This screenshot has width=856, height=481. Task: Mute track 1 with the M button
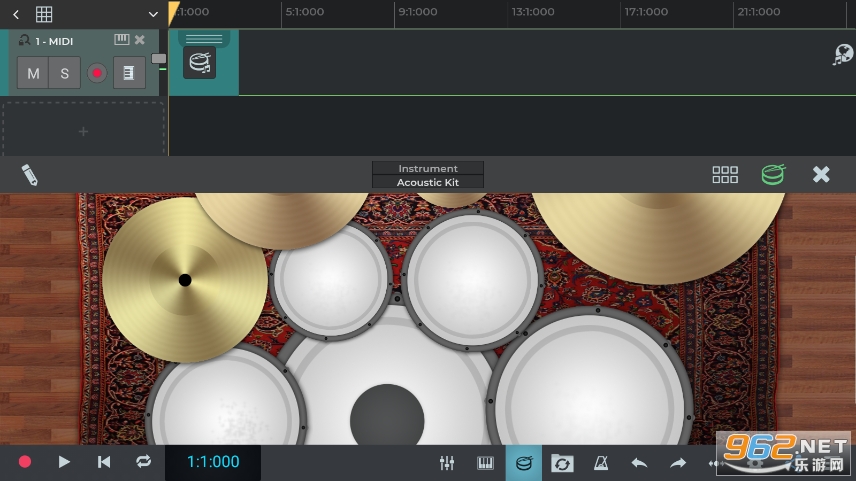click(x=33, y=73)
